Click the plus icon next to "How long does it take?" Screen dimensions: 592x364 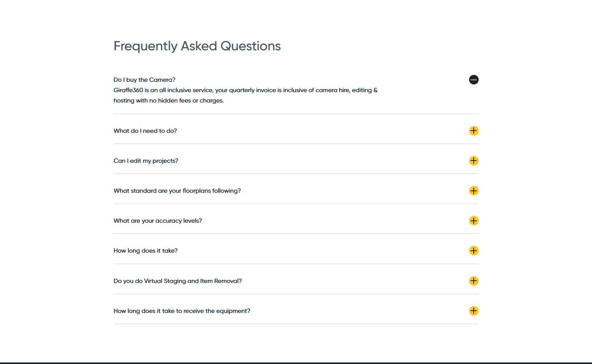[474, 250]
